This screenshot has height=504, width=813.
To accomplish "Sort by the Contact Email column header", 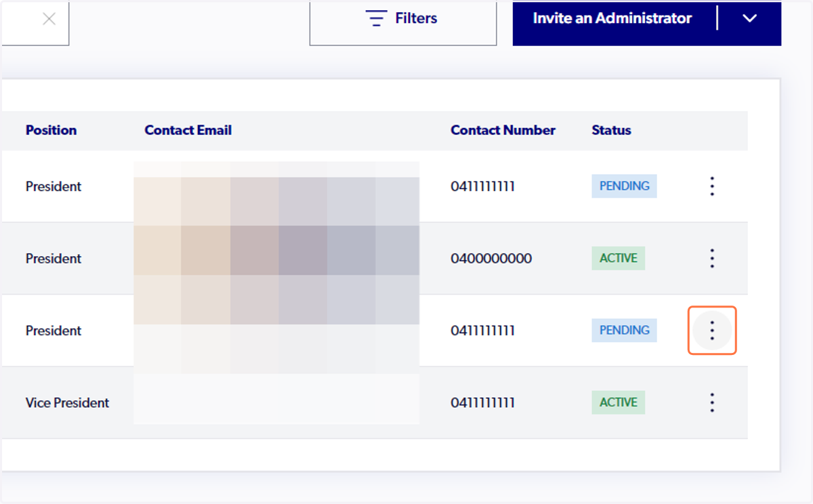I will tap(188, 130).
